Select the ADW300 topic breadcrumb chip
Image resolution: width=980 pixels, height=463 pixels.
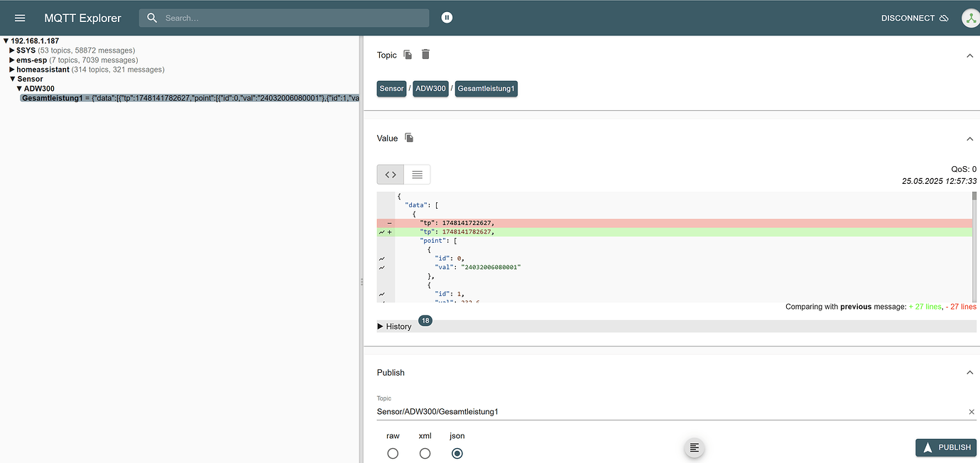[x=430, y=89]
